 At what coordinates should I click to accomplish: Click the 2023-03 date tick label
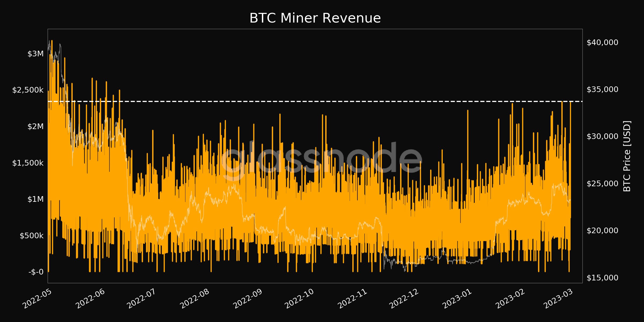tap(558, 299)
